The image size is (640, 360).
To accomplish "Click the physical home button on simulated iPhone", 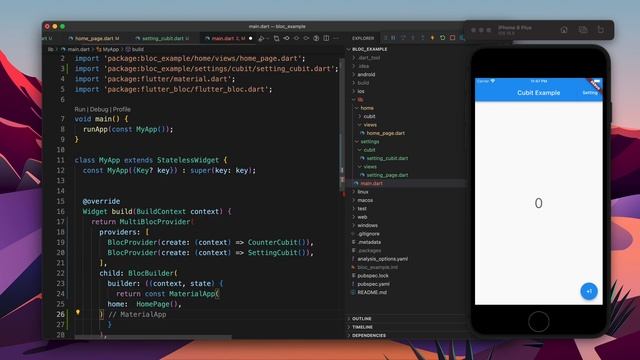I will (538, 322).
